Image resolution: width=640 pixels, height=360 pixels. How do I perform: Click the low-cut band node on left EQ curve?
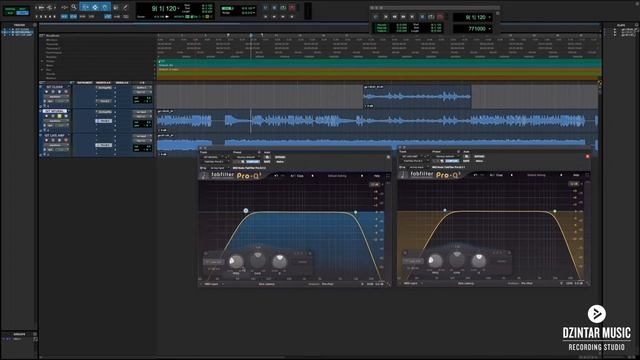click(x=246, y=211)
